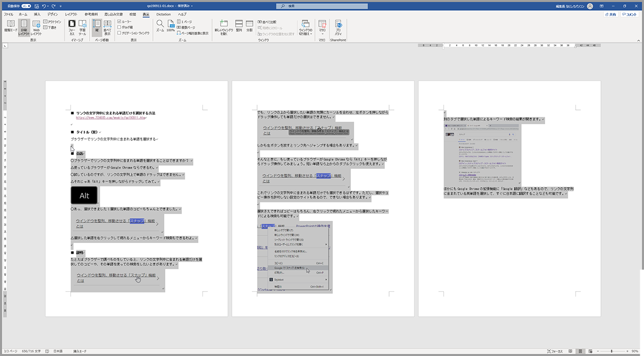Open the レイアウト tab

click(x=71, y=14)
